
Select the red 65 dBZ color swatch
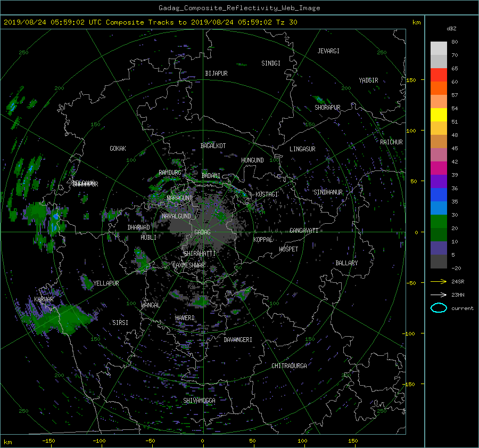[x=439, y=75]
